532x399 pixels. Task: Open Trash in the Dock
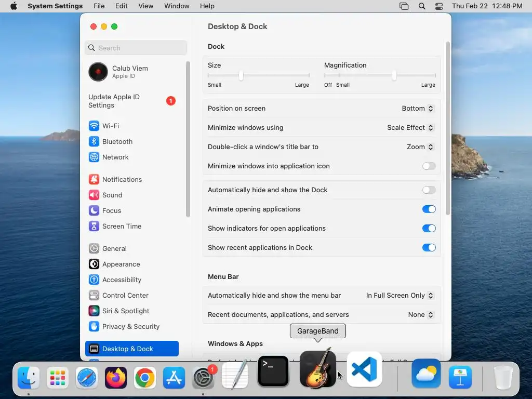(x=503, y=377)
